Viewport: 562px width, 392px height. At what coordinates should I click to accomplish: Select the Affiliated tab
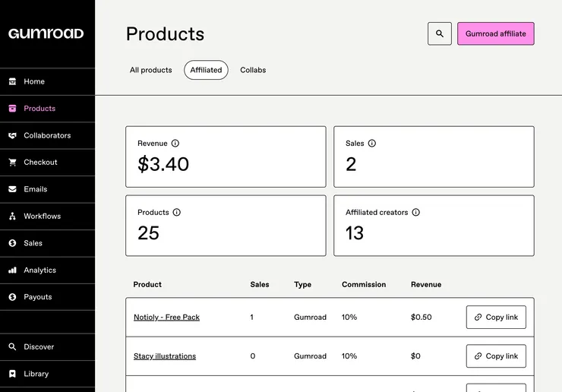tap(206, 70)
